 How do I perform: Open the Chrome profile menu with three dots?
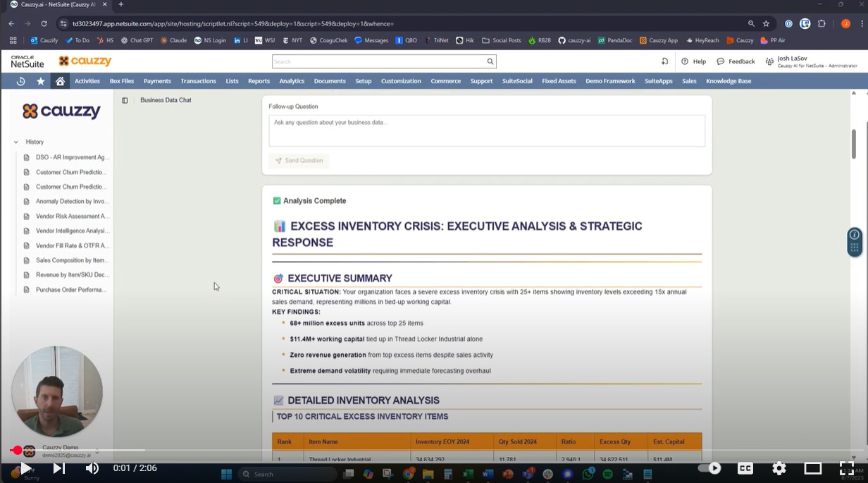coord(862,23)
